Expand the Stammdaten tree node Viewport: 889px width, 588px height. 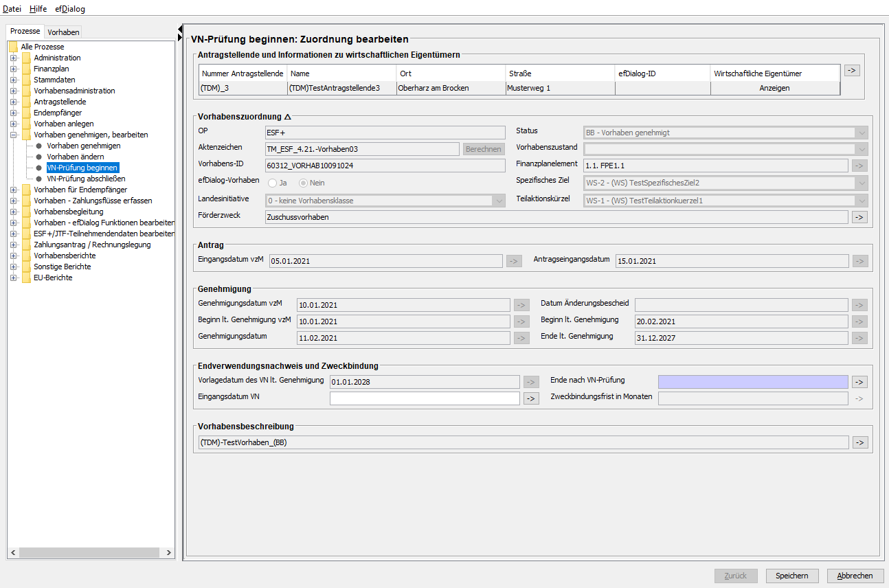13,80
